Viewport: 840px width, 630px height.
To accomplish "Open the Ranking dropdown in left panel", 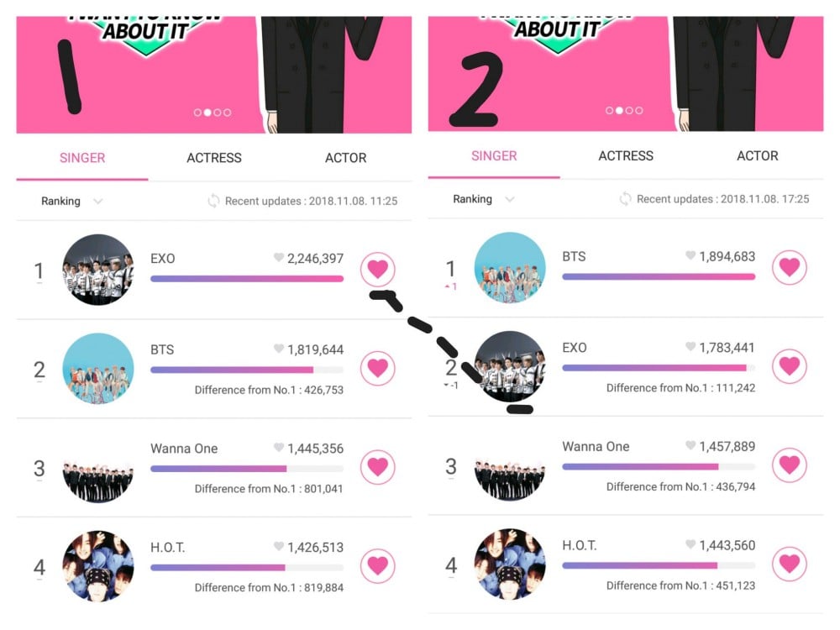I will (x=71, y=201).
